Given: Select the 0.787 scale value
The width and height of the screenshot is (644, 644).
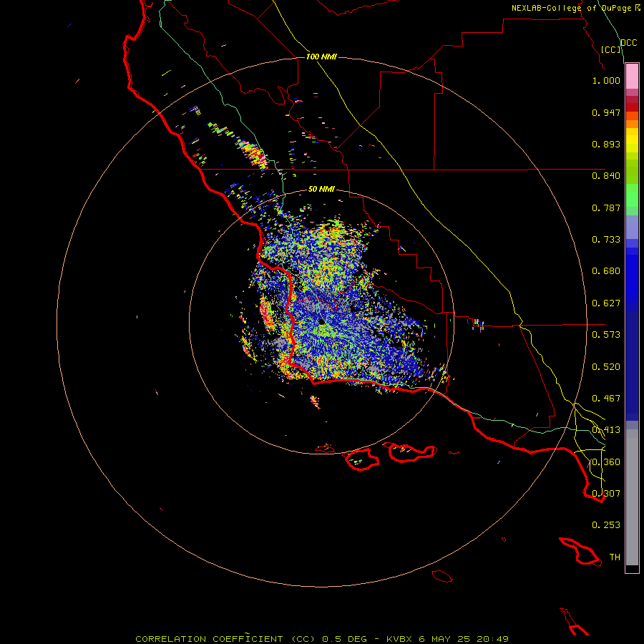Looking at the screenshot, I should click(606, 208).
